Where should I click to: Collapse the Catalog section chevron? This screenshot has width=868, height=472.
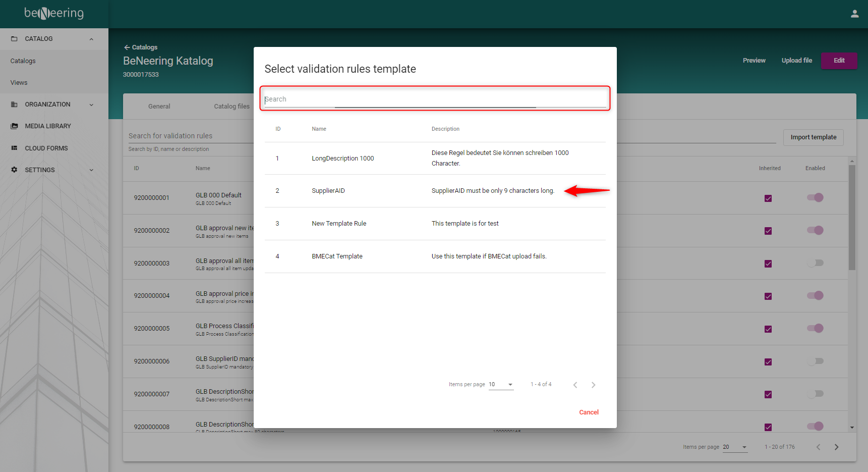pyautogui.click(x=91, y=39)
